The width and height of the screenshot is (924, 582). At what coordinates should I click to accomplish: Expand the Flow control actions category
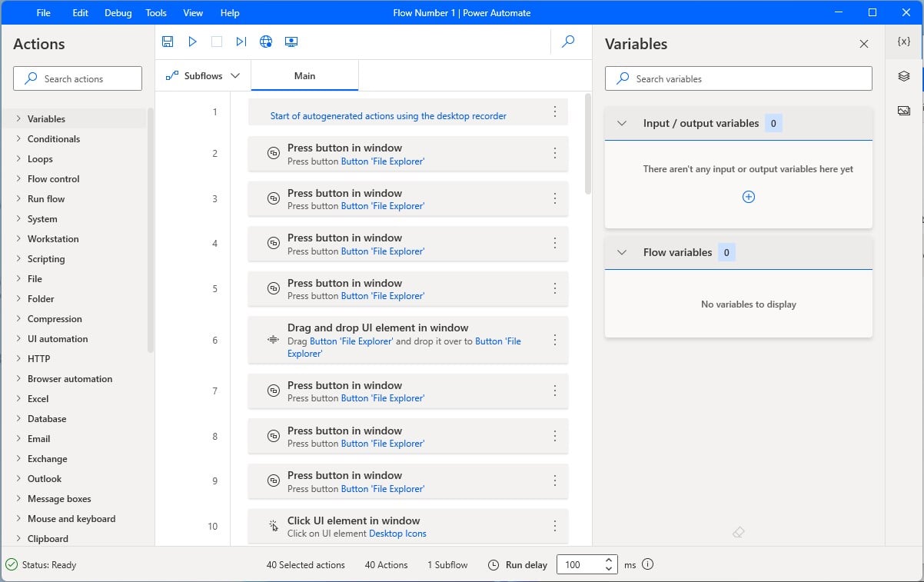coord(18,178)
